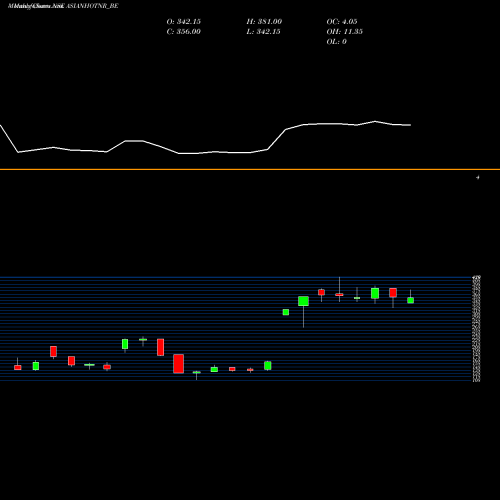The image size is (500, 500).
Task: Click the large red candle at chart bottom
Action: [179, 364]
